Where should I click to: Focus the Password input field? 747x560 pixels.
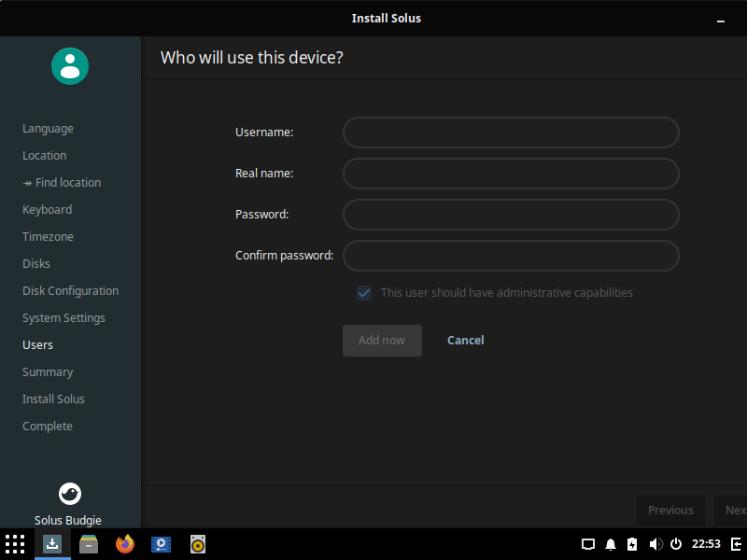tap(511, 215)
